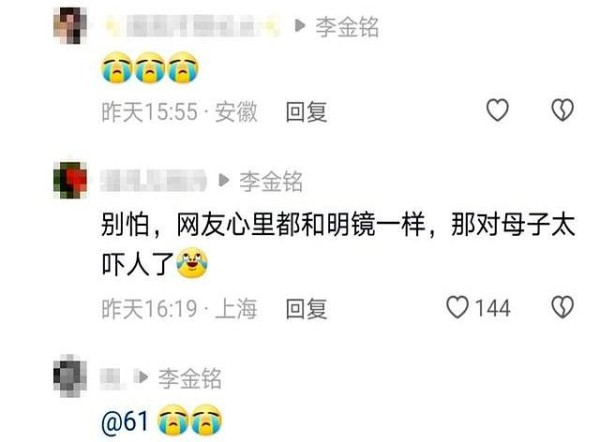This screenshot has height=442, width=600.
Task: Tap the red avatar of the second commenter
Action: [x=70, y=180]
